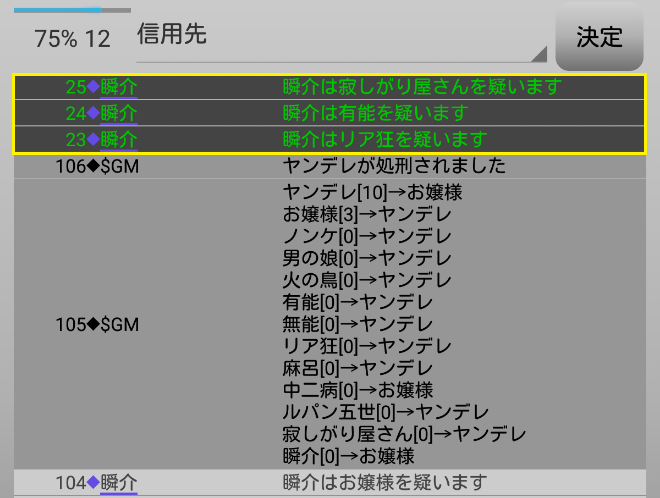The image size is (660, 498).
Task: Click the blue diamond in entry 25
Action: [94, 88]
